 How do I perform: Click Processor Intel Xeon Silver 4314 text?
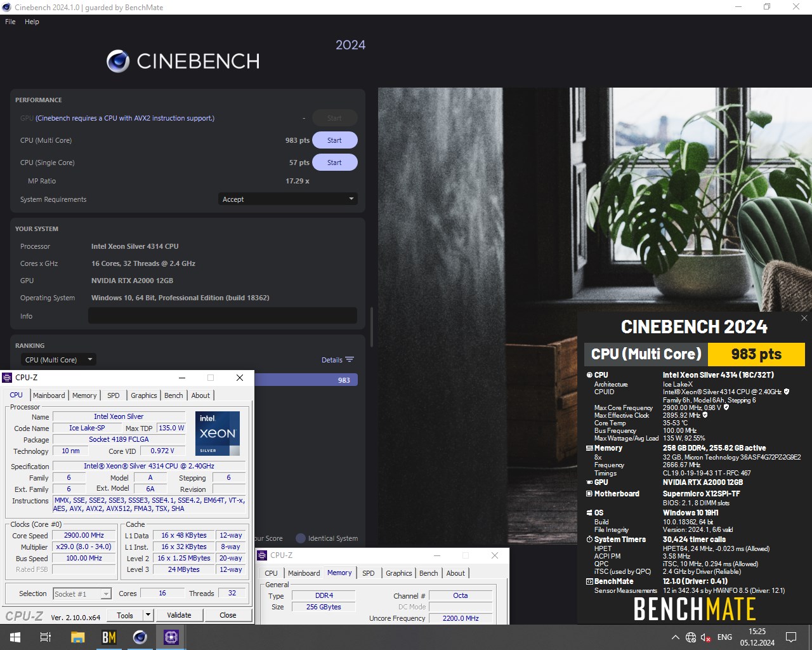tap(135, 246)
